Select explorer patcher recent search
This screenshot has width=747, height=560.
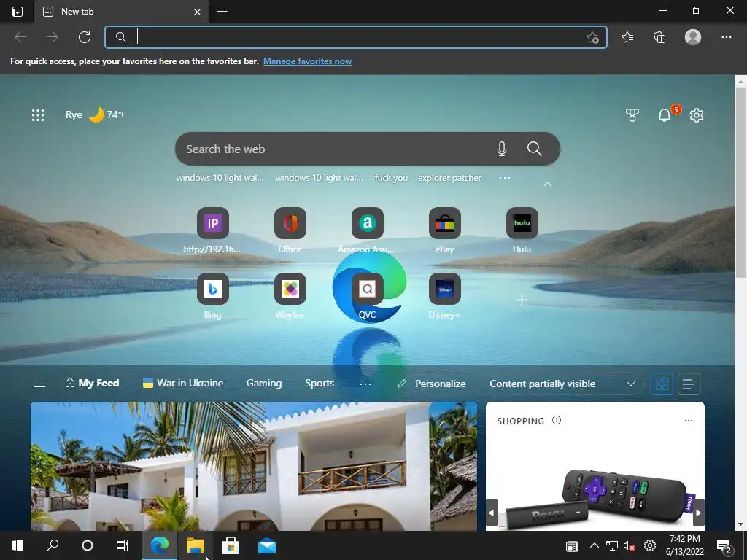(x=449, y=178)
